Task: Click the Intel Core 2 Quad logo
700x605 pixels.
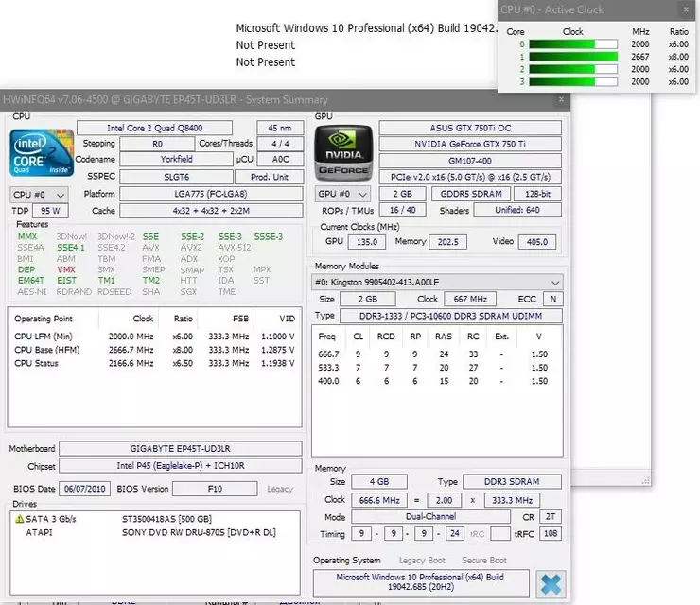Action: point(42,152)
